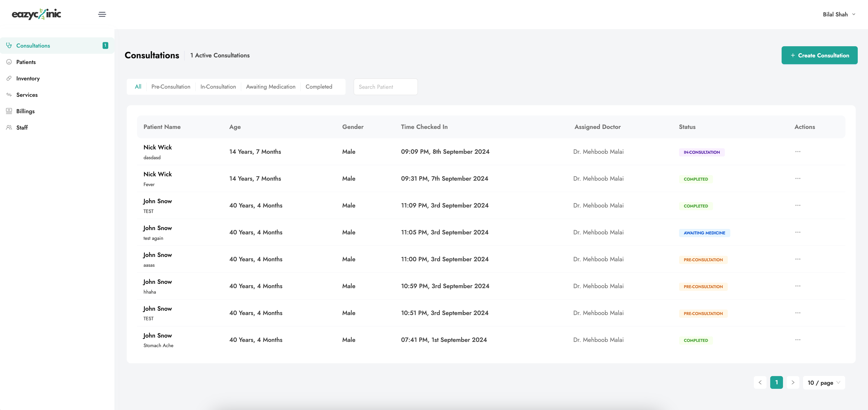Click the Patient Name column header
Screen dimensions: 868x410
(x=162, y=127)
